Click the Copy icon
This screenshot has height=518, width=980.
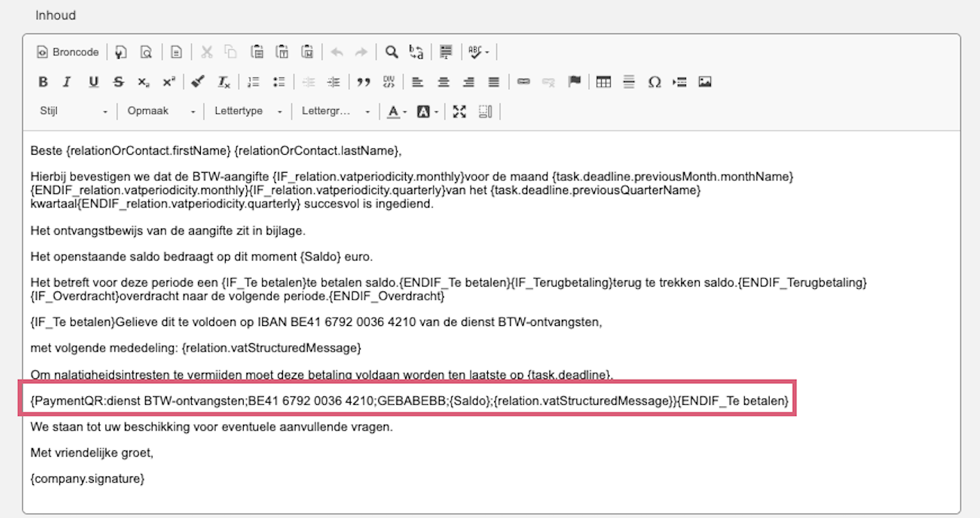click(x=231, y=52)
